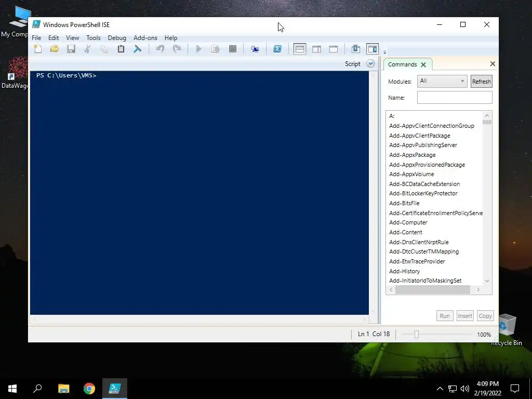Open the Add-ons menu

145,37
